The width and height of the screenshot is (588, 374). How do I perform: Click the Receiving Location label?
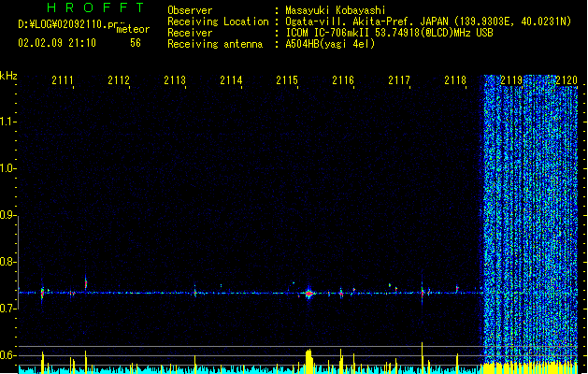click(x=218, y=22)
